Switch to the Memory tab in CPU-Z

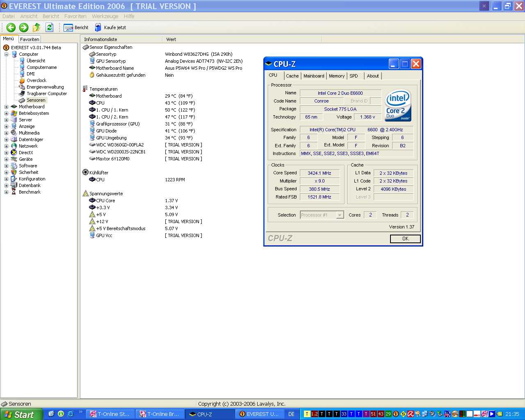coord(337,76)
